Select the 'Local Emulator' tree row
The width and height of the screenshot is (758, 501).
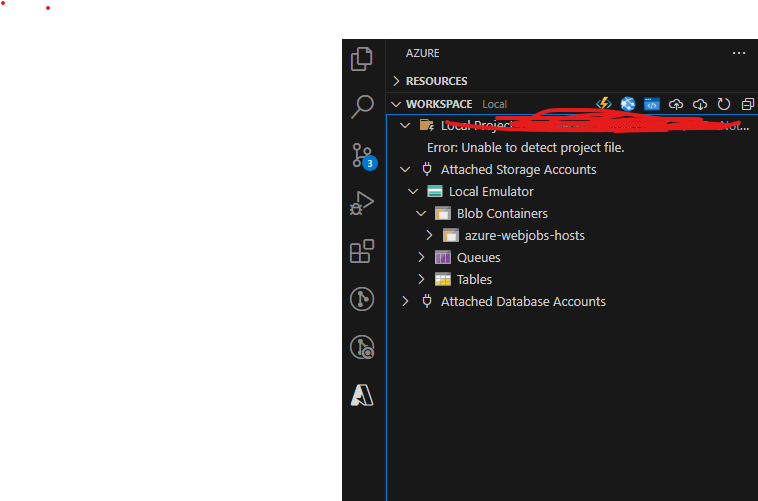tap(572, 192)
